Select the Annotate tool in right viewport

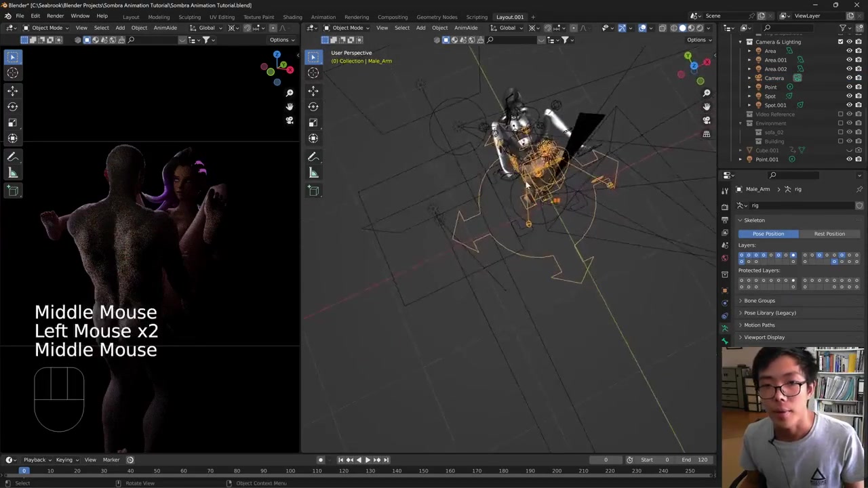click(x=313, y=157)
